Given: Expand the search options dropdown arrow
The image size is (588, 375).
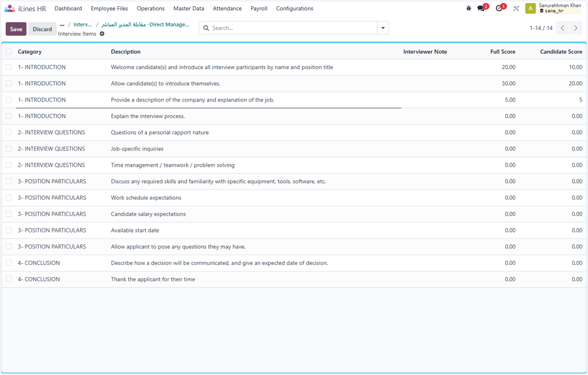Looking at the screenshot, I should coord(383,28).
